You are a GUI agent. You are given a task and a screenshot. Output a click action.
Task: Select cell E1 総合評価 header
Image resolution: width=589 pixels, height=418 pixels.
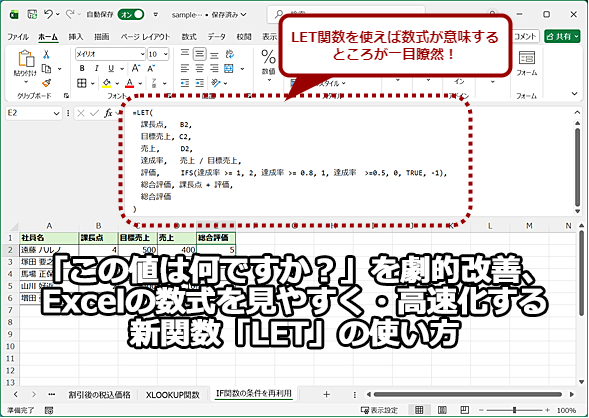click(216, 238)
